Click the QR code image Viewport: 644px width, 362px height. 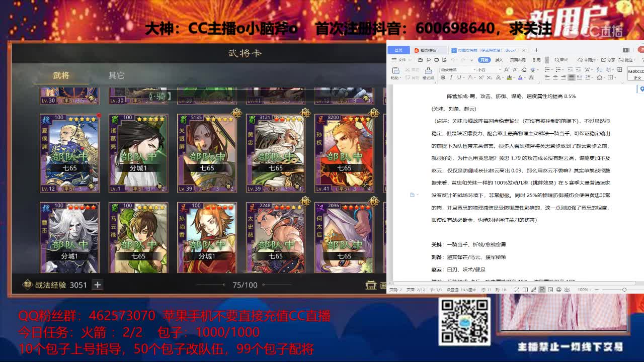tap(464, 322)
